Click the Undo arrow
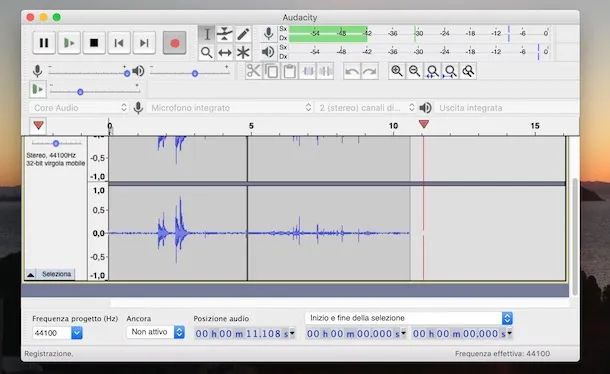This screenshot has height=374, width=610. [352, 71]
